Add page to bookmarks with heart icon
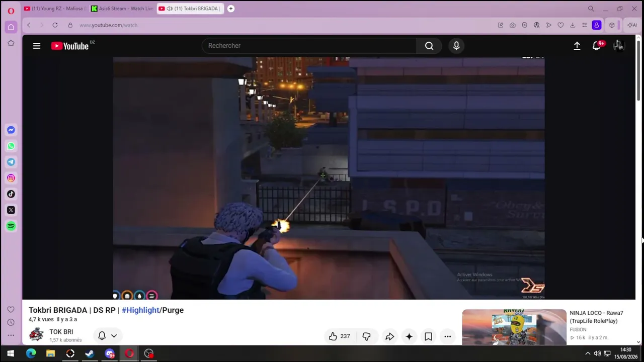The image size is (644, 362). click(x=560, y=25)
